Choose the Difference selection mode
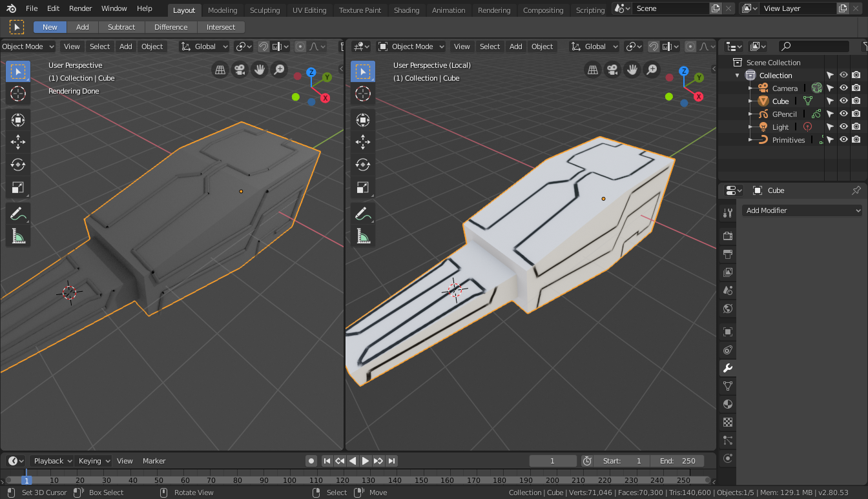Viewport: 868px width, 499px height. [171, 27]
